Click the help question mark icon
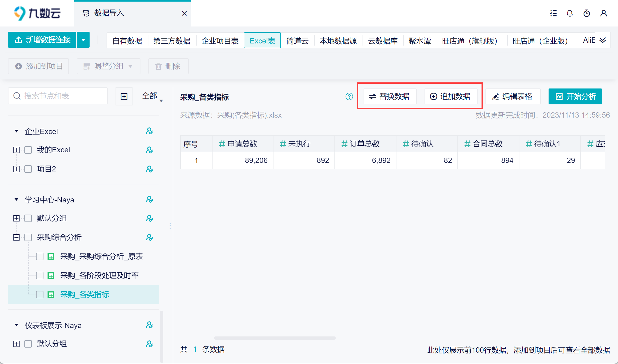The width and height of the screenshot is (618, 364). point(349,96)
